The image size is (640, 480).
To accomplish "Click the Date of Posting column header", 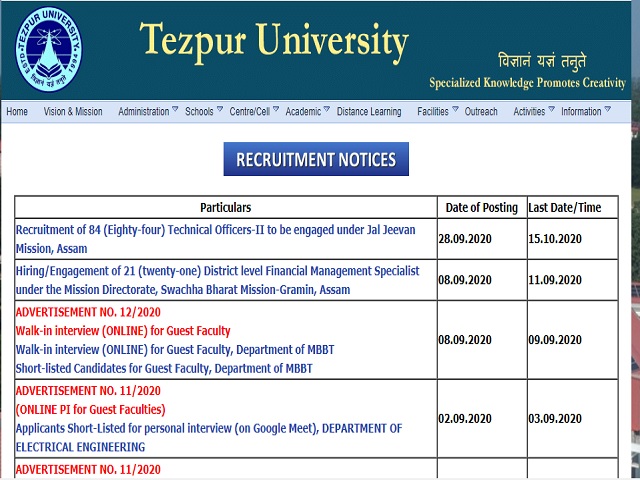I will click(482, 208).
